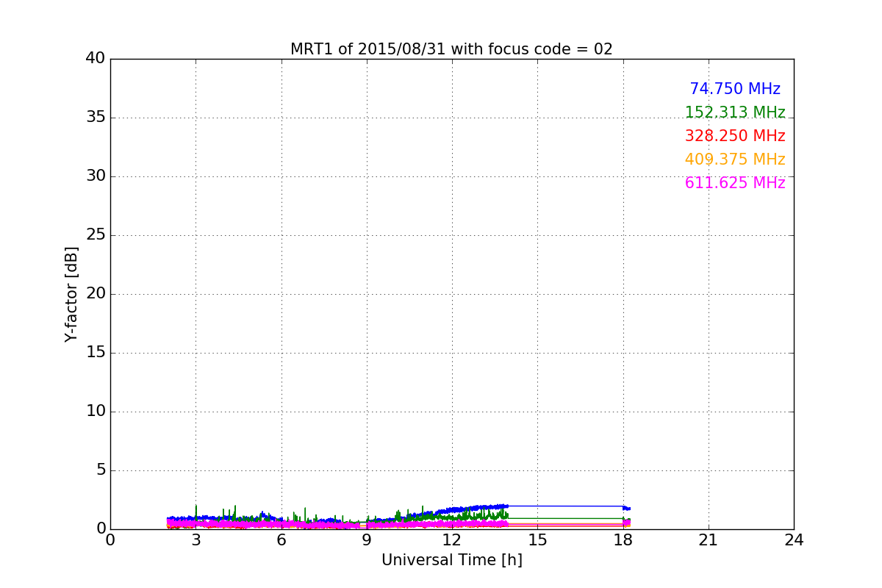
Task: Click the y-axis tick label 10
Action: (x=96, y=412)
